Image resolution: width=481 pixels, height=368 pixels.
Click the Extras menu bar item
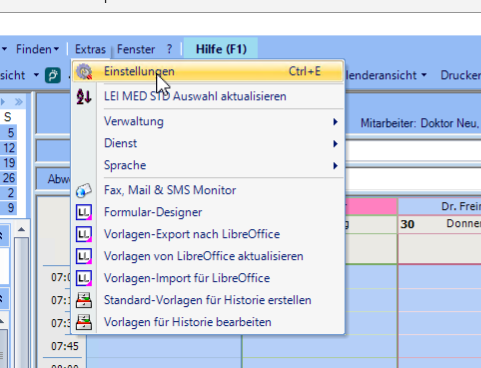click(90, 49)
